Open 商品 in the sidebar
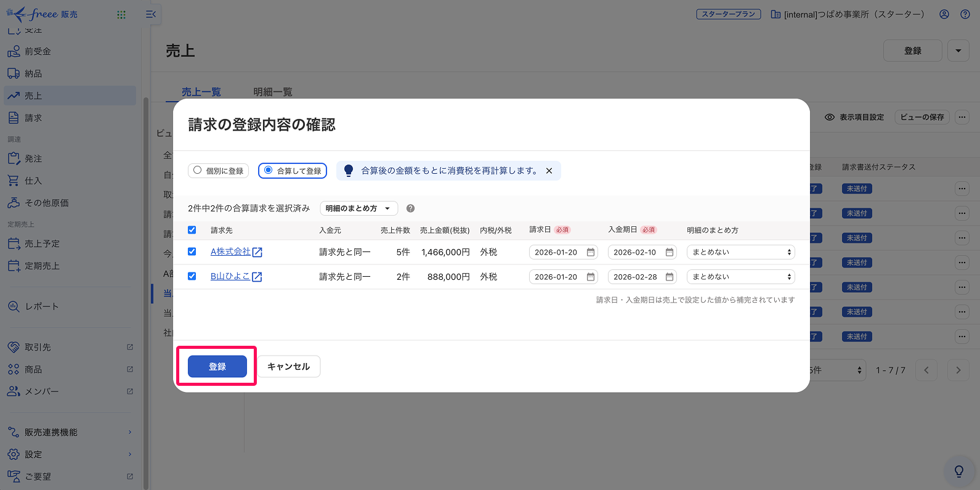The height and width of the screenshot is (490, 980). 69,369
